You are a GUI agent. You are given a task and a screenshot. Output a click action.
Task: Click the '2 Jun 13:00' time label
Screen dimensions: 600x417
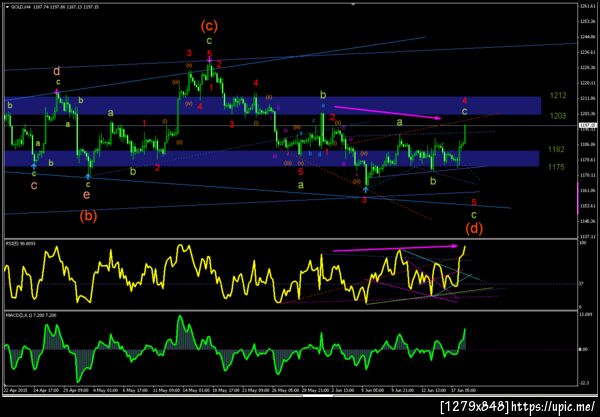pyautogui.click(x=343, y=390)
